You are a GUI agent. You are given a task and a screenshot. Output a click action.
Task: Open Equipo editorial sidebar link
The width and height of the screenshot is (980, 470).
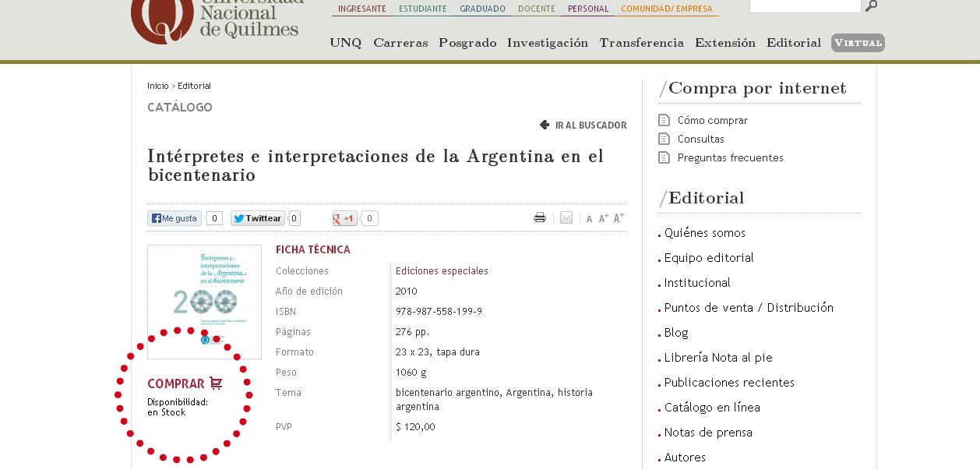click(x=709, y=258)
